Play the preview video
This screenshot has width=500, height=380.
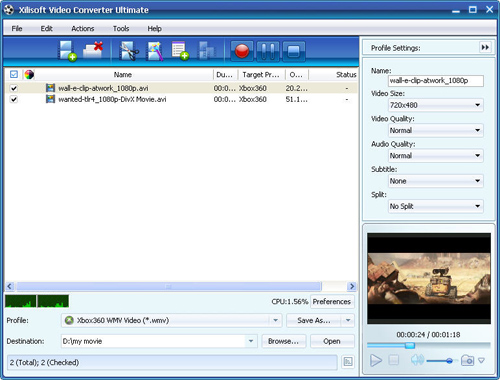pyautogui.click(x=376, y=360)
